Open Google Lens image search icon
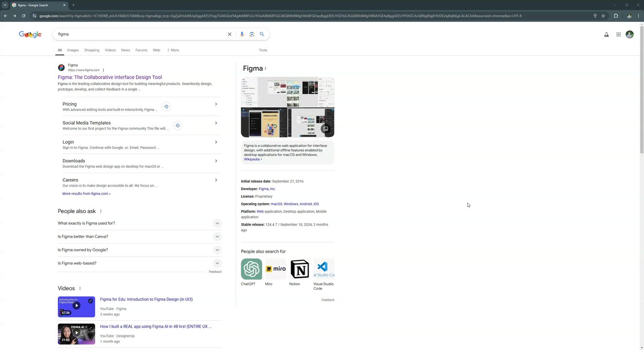 point(252,34)
